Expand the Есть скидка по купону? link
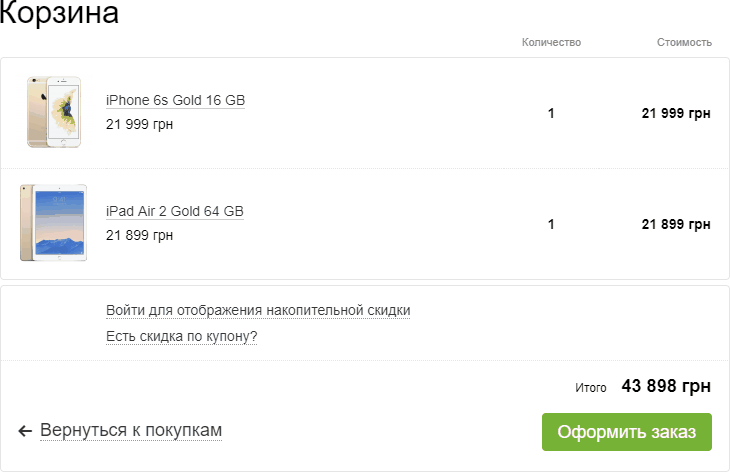730x474 pixels. click(182, 336)
